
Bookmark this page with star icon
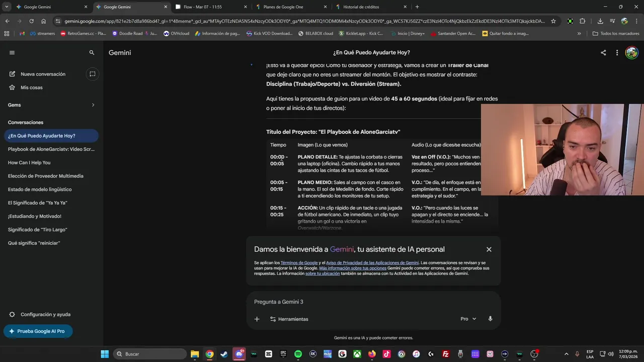(553, 21)
